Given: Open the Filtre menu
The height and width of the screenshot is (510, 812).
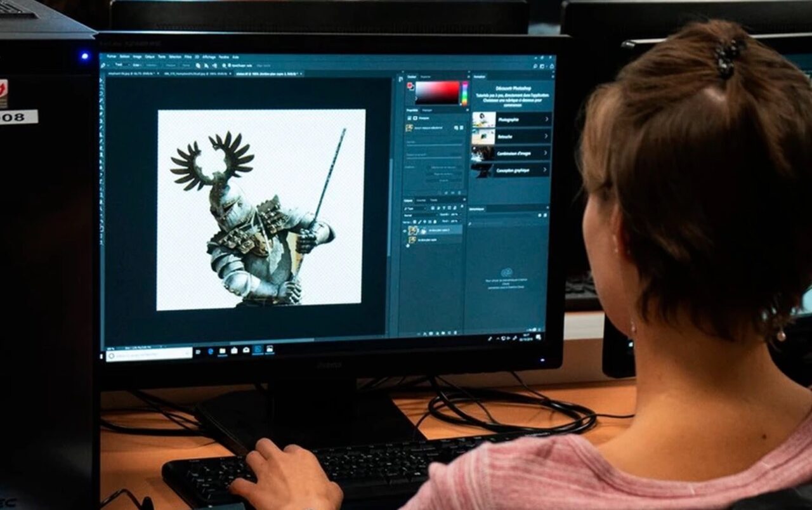Looking at the screenshot, I should [188, 57].
